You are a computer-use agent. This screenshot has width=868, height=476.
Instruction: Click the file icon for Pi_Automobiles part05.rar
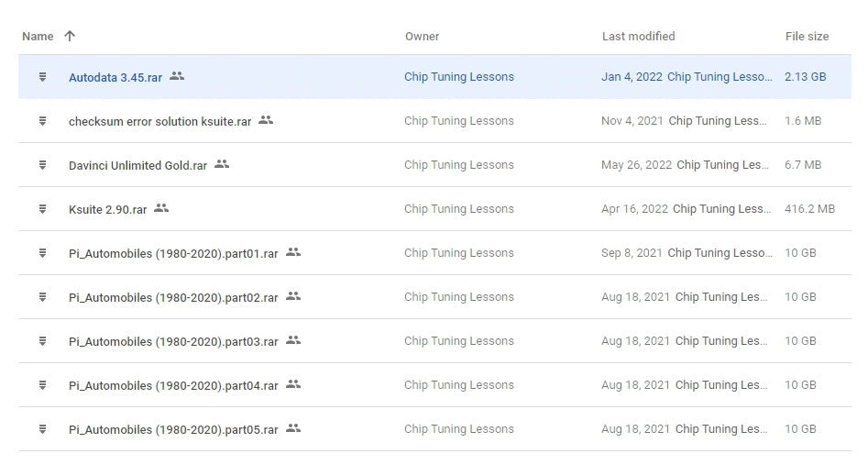coord(42,429)
